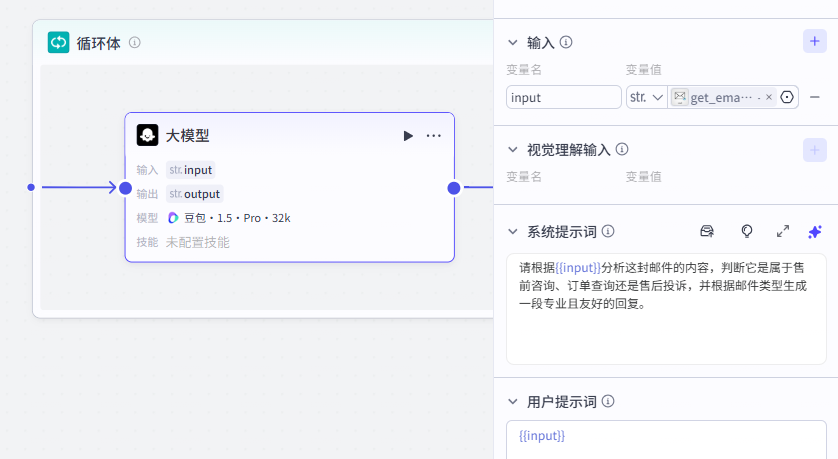
Task: Collapse the 系统提示词 section
Action: pyautogui.click(x=513, y=232)
